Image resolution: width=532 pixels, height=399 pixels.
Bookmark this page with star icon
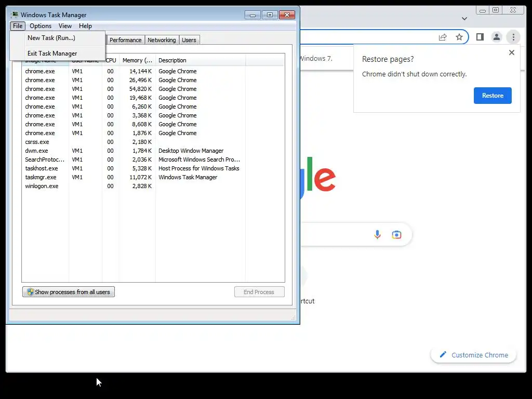459,37
